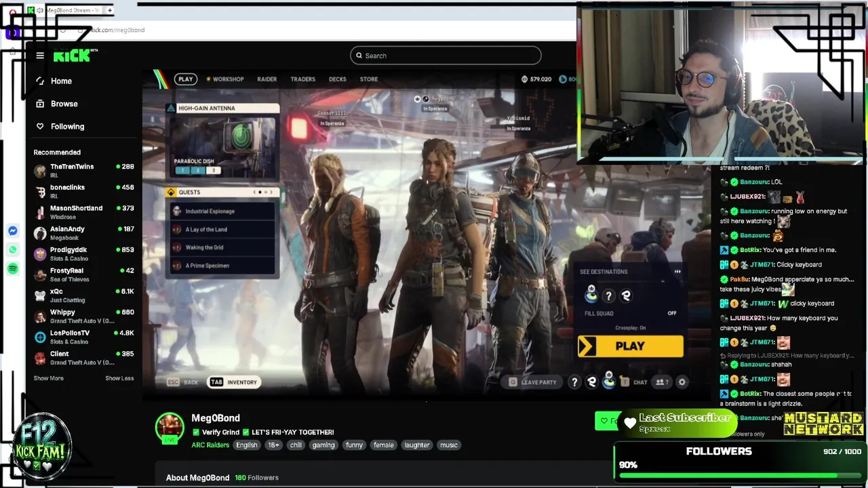Image resolution: width=868 pixels, height=488 pixels.
Task: Click xQc channel avatar
Action: [x=40, y=296]
